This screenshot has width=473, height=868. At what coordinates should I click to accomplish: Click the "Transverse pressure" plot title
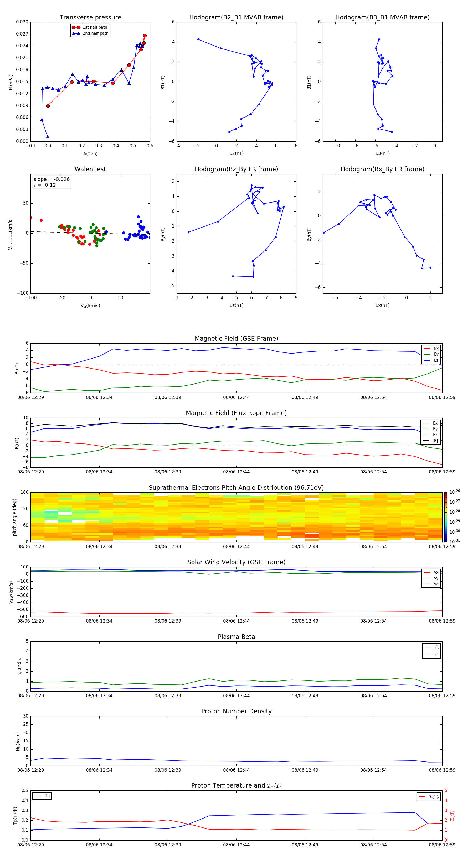click(x=90, y=18)
